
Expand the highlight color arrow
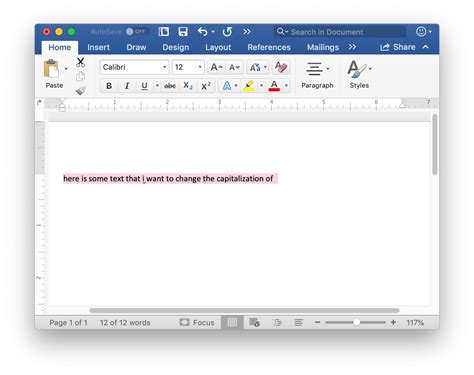(261, 86)
